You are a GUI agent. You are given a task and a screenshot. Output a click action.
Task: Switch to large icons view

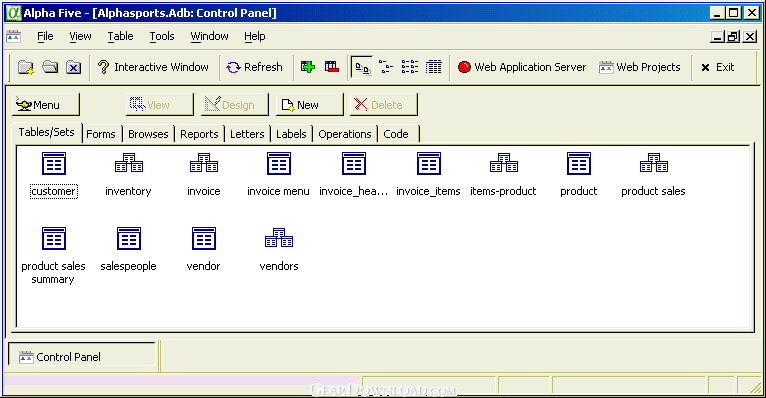(362, 67)
